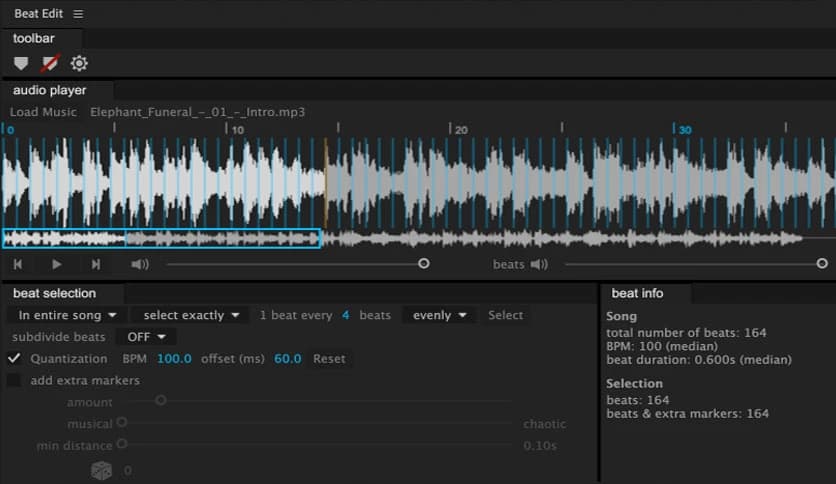This screenshot has width=836, height=484.
Task: Skip to end of the audio
Action: tap(96, 264)
